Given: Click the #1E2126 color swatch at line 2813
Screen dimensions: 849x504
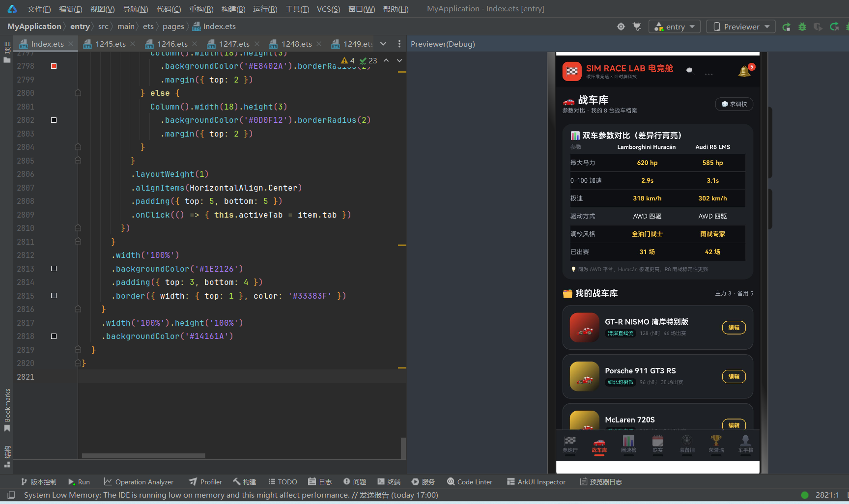Looking at the screenshot, I should (x=54, y=269).
